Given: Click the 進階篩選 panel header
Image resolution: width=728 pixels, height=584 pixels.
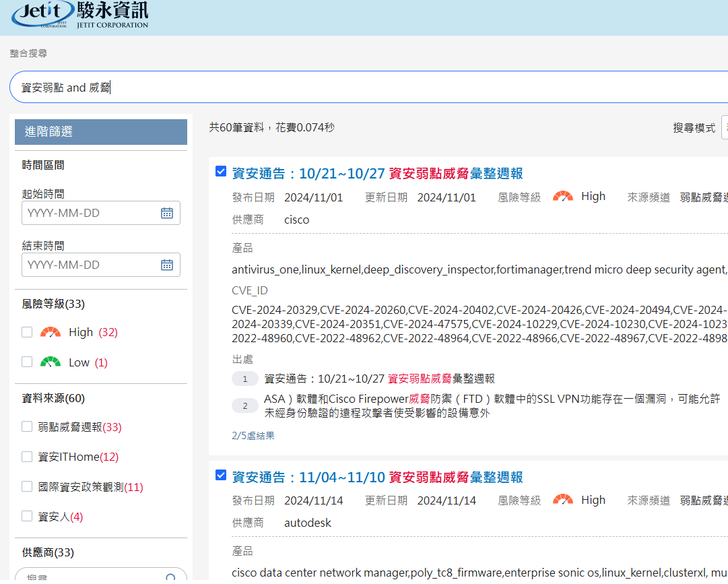Looking at the screenshot, I should (x=101, y=132).
